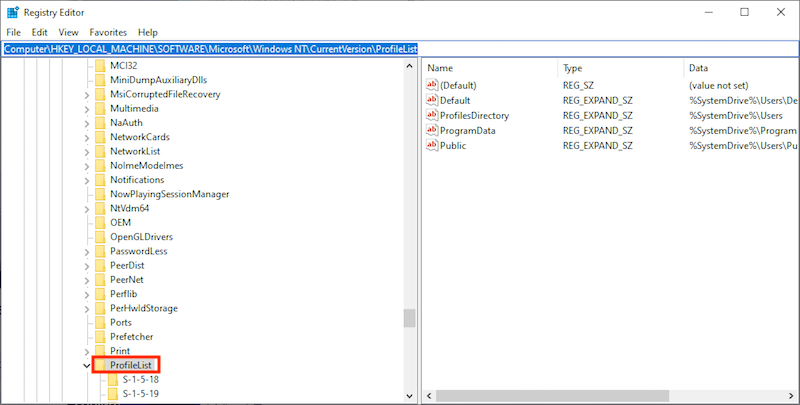This screenshot has width=800, height=405.
Task: Open the View menu
Action: (68, 32)
